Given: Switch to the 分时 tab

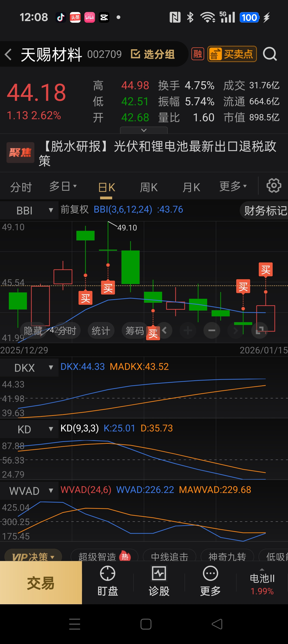Looking at the screenshot, I should (x=21, y=187).
